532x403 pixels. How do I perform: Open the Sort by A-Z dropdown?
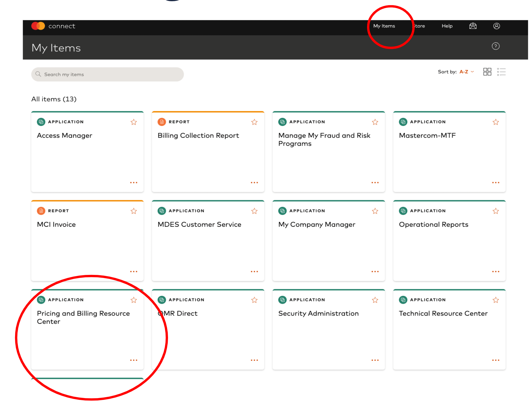467,72
